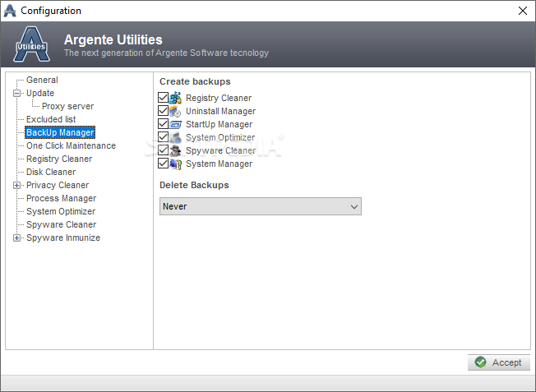
Task: Uncheck the Uninstall Manager backup checkbox
Action: pyautogui.click(x=163, y=111)
